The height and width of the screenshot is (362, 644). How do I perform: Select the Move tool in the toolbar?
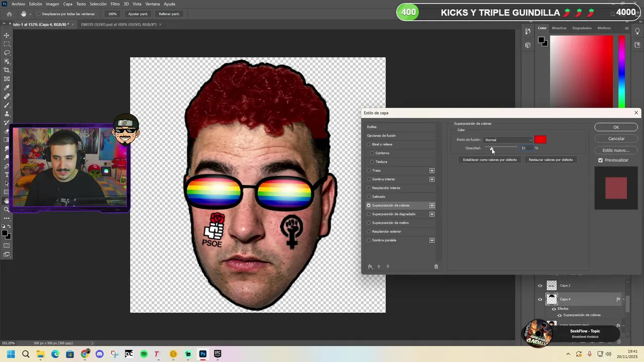point(7,35)
